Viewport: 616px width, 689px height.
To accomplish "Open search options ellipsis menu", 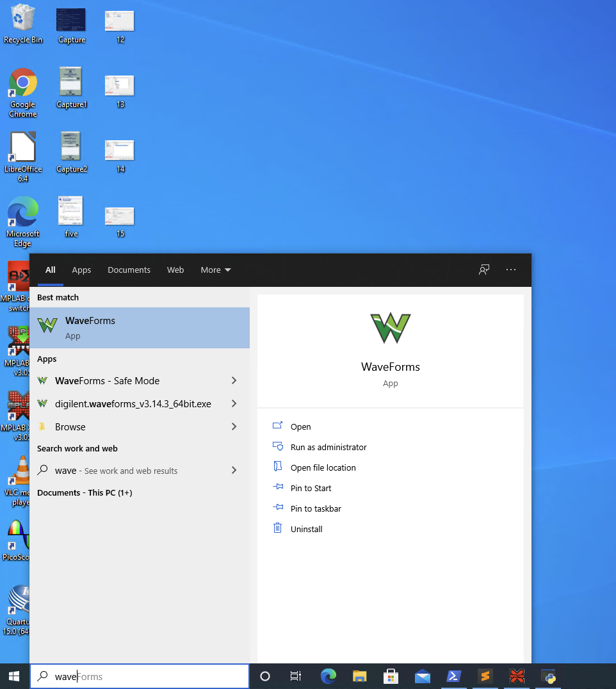I will [510, 270].
